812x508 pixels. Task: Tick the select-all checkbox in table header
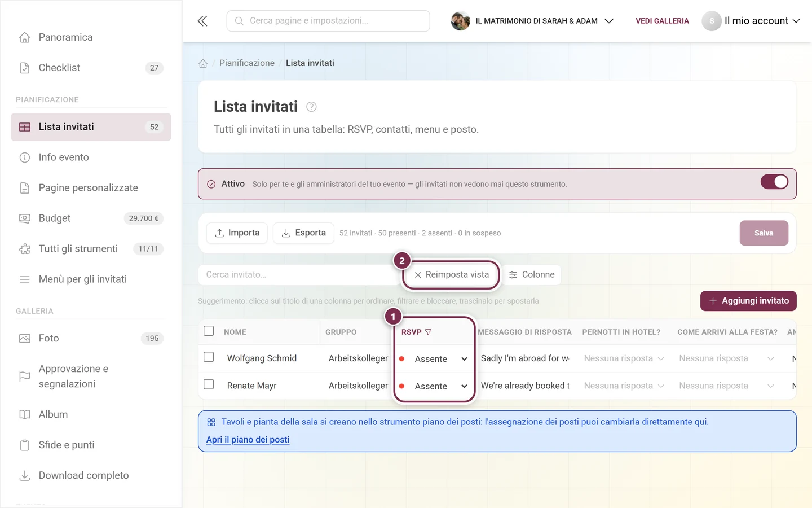coord(209,331)
